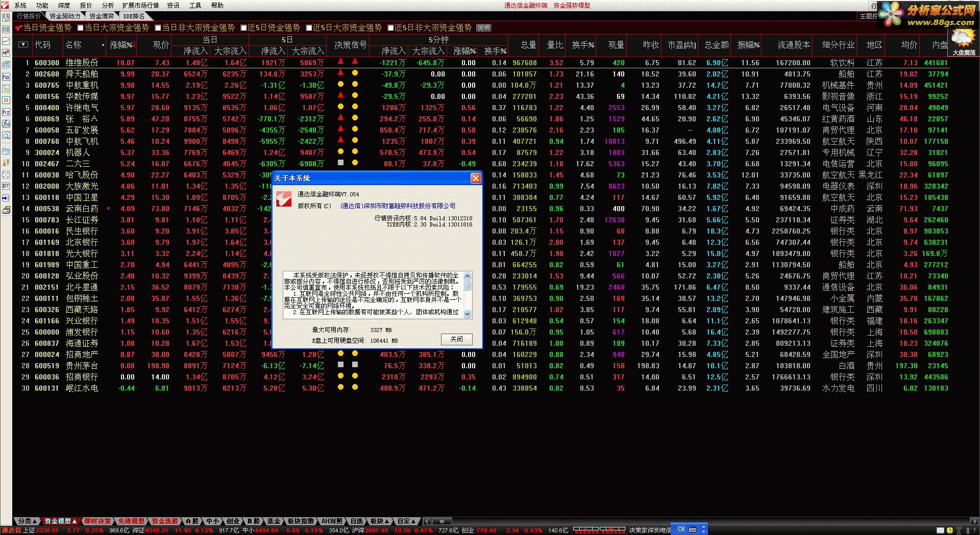Open the blue folder icon in sidebar
Screen dimensions: 980x535
[6, 151]
